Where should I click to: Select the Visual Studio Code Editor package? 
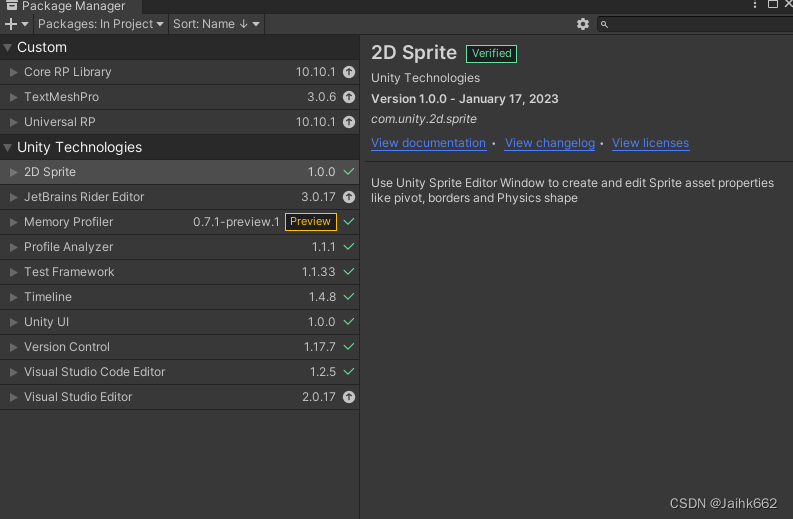[180, 372]
